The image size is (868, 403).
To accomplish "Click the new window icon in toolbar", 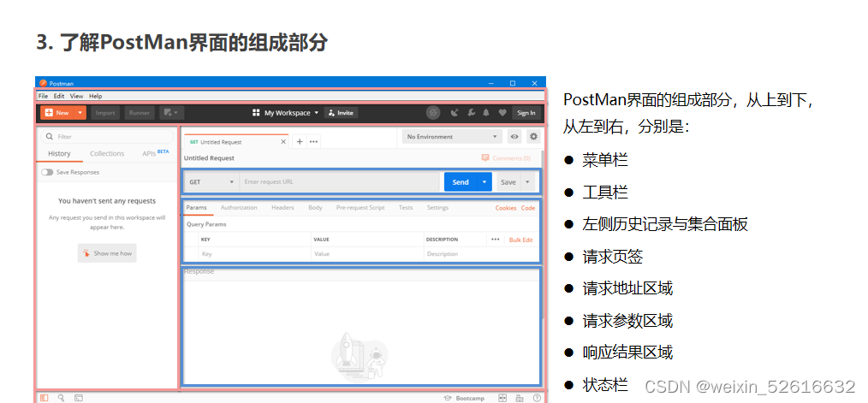I will (171, 112).
